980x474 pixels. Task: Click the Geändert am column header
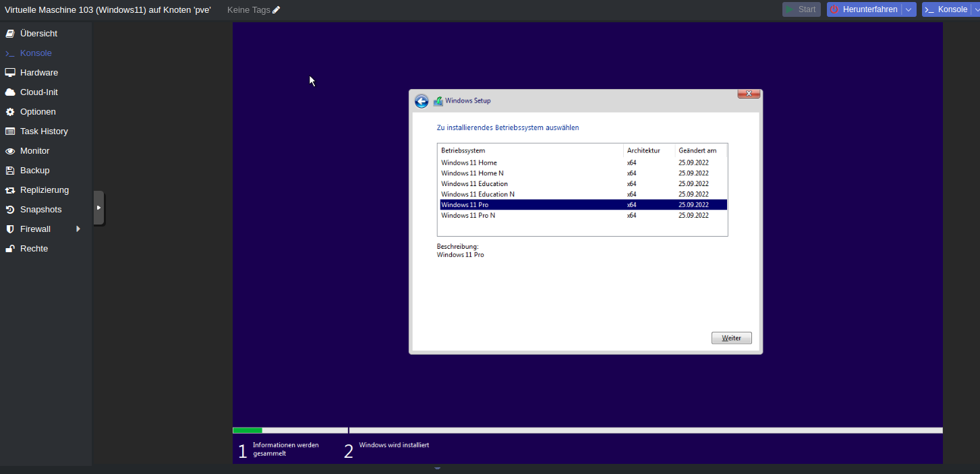tap(701, 150)
